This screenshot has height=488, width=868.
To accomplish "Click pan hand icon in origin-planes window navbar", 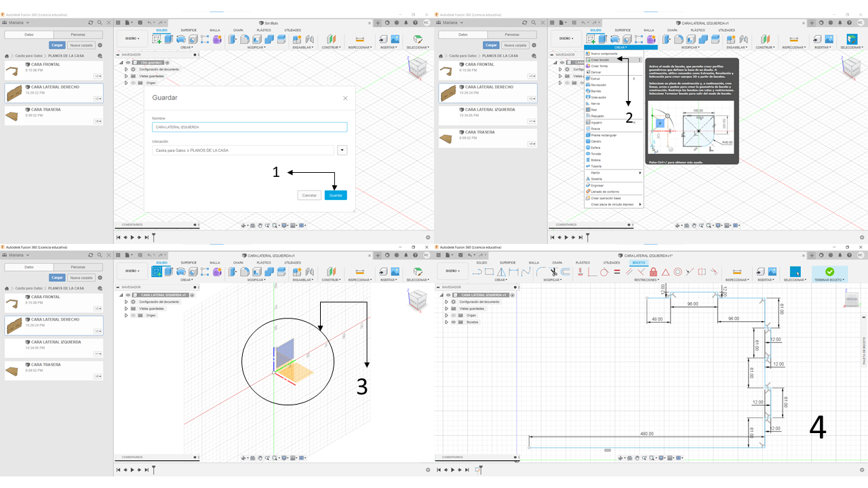I will coord(260,457).
